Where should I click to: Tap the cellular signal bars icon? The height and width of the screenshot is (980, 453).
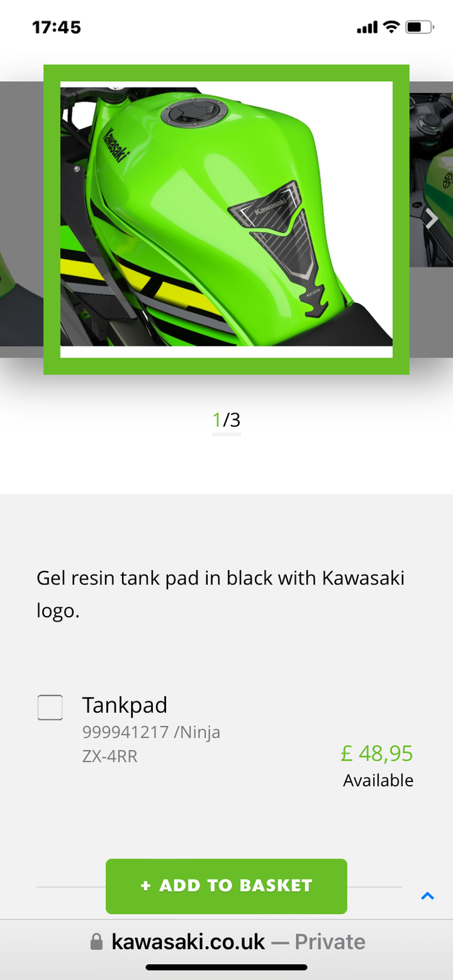[367, 28]
